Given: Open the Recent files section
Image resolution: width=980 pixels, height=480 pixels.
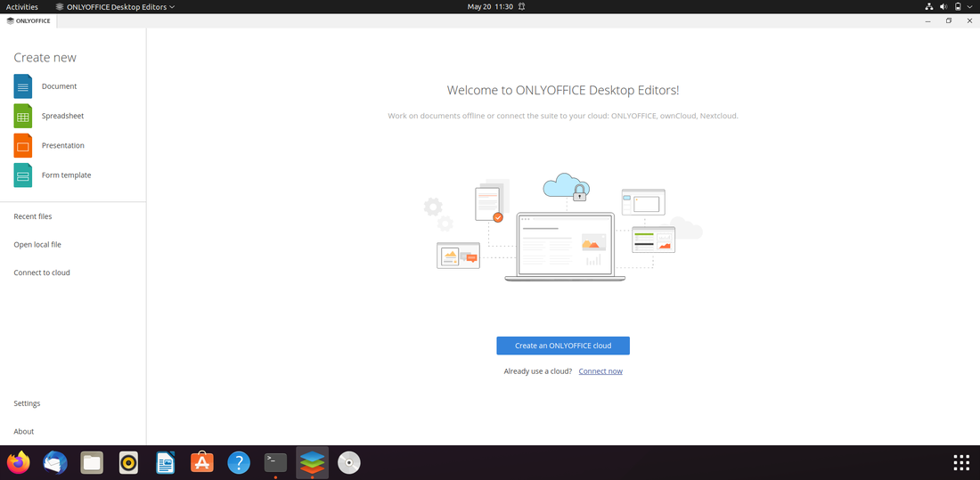Looking at the screenshot, I should tap(32, 216).
